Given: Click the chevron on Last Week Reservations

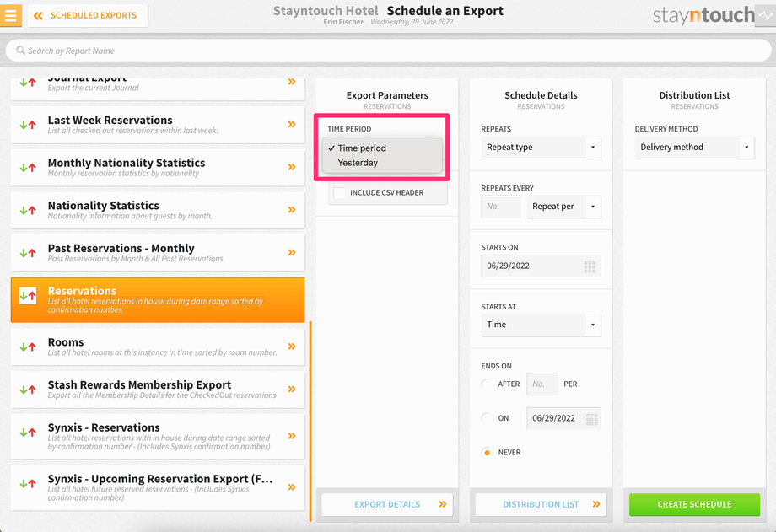Looking at the screenshot, I should click(292, 124).
